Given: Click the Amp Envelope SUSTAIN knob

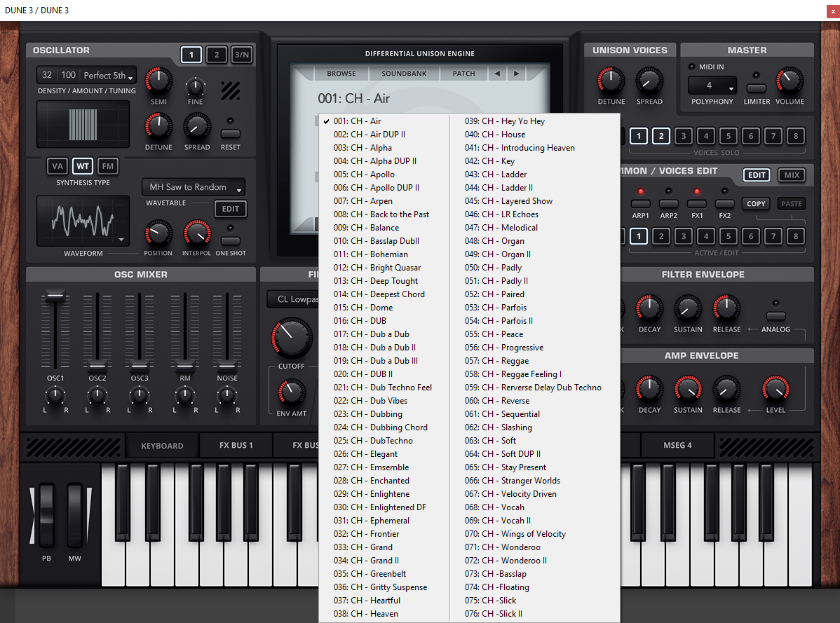Looking at the screenshot, I should pyautogui.click(x=688, y=389).
